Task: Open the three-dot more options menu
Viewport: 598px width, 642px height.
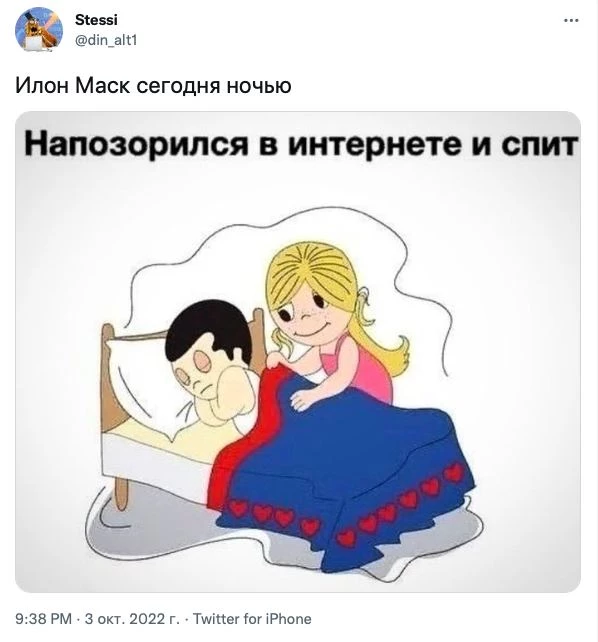Action: pos(571,20)
